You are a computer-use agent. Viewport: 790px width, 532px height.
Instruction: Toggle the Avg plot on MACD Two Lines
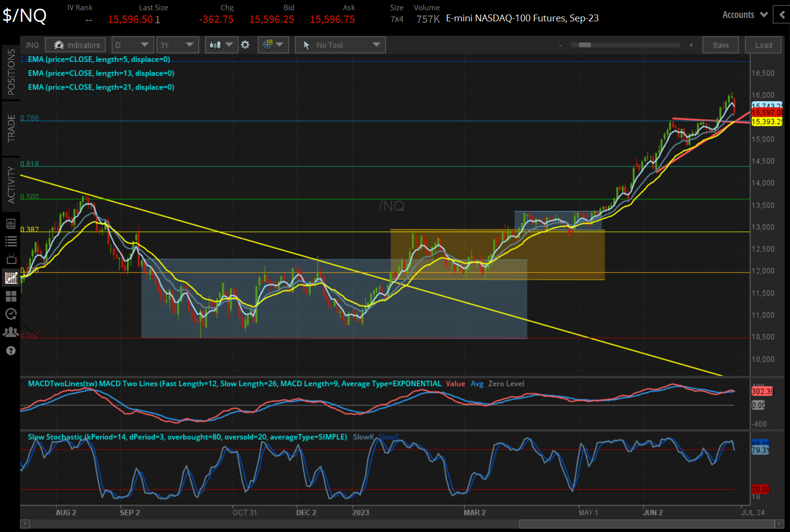point(477,384)
